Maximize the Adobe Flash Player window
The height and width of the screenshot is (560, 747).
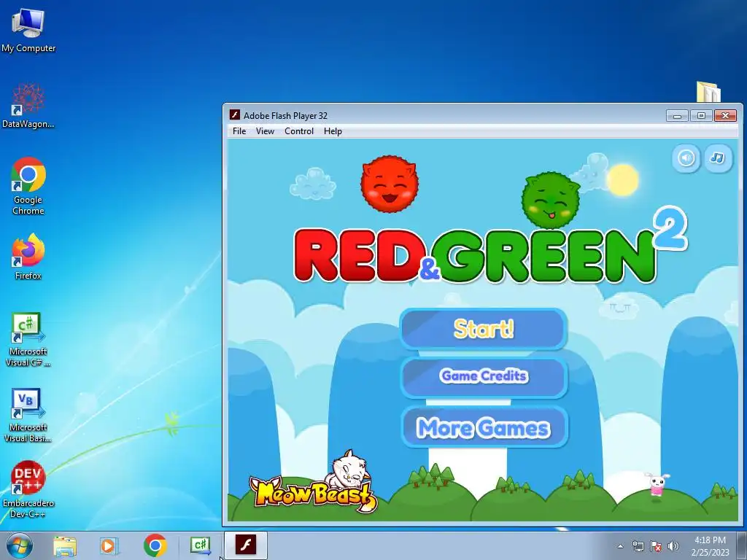(701, 115)
